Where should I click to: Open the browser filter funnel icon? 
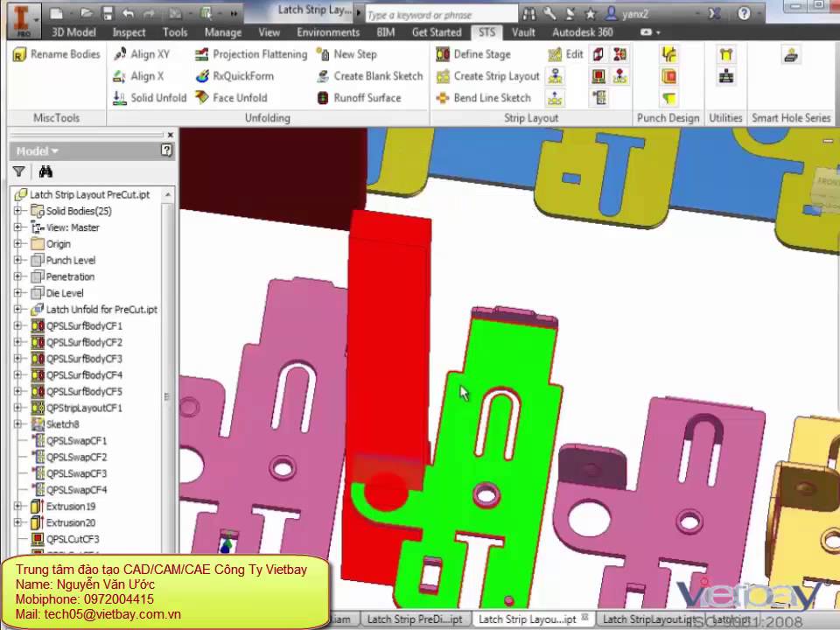(18, 171)
